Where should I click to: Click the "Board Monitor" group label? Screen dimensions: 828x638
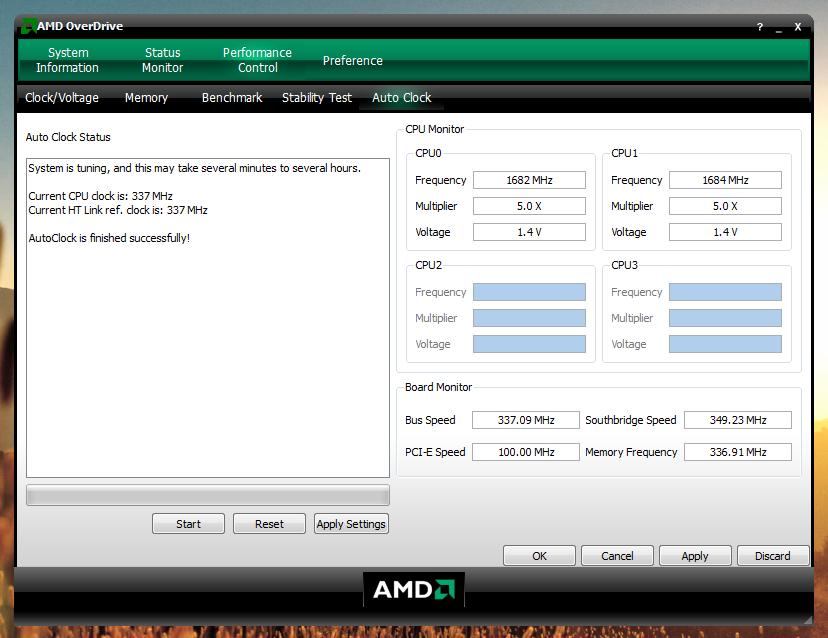pyautogui.click(x=438, y=387)
